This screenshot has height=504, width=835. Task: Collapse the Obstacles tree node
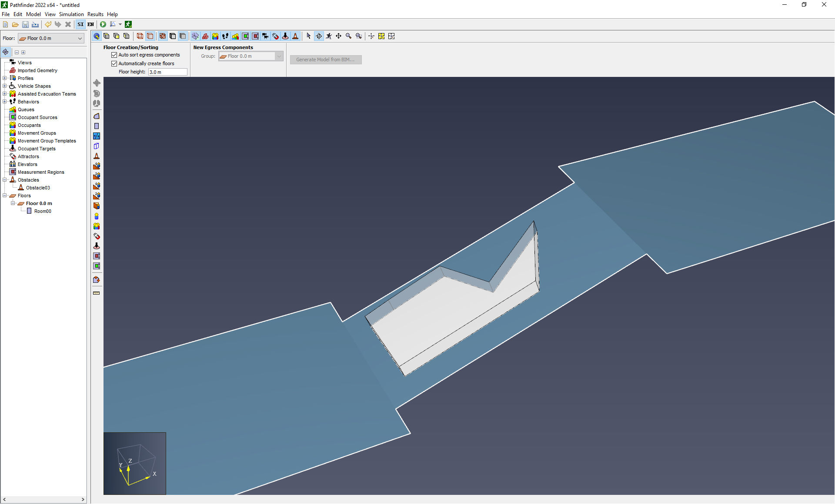pyautogui.click(x=5, y=180)
